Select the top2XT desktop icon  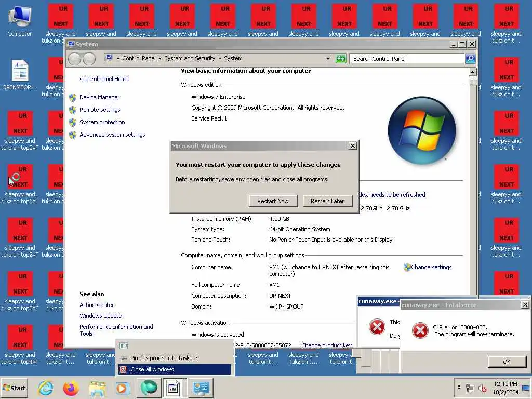tap(20, 237)
